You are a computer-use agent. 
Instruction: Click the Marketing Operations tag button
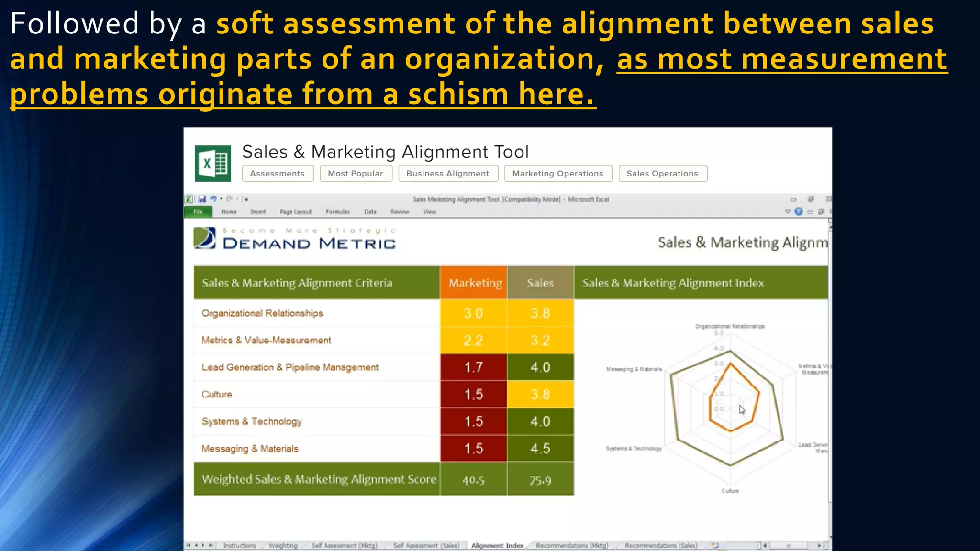(x=558, y=174)
